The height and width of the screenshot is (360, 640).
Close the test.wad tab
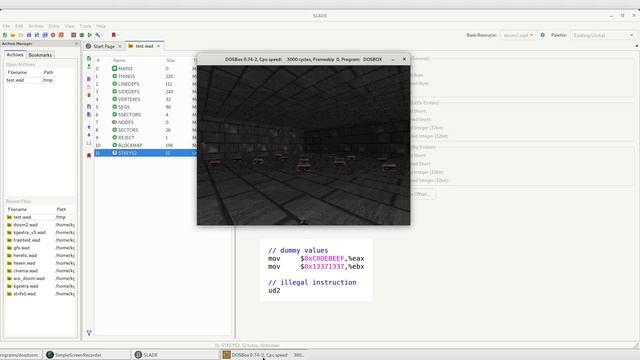pyautogui.click(x=158, y=47)
